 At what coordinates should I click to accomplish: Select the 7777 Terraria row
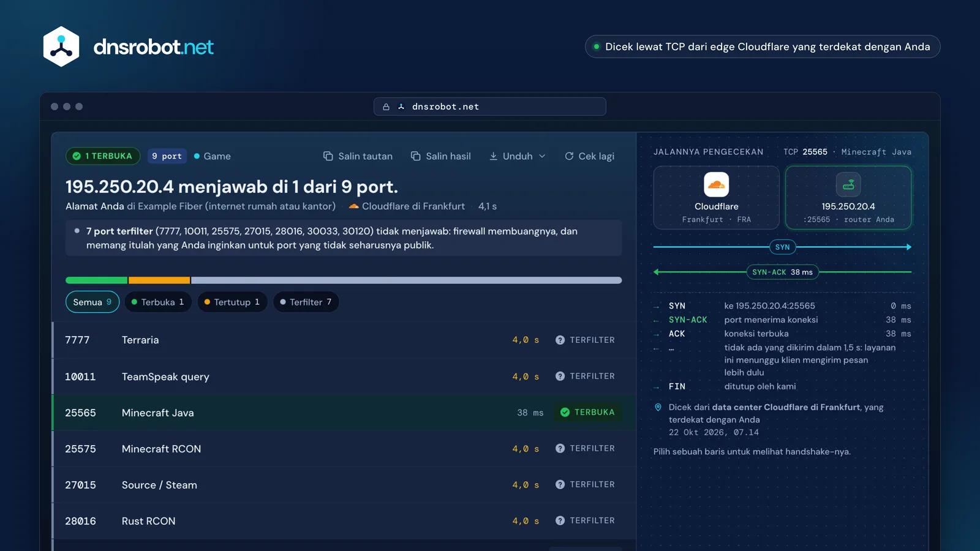[344, 340]
